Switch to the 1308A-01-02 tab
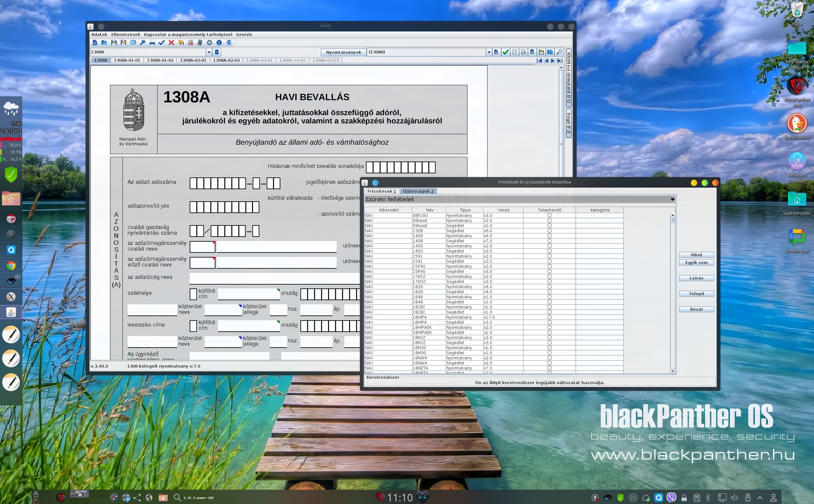The width and height of the screenshot is (814, 504). pyautogui.click(x=160, y=60)
